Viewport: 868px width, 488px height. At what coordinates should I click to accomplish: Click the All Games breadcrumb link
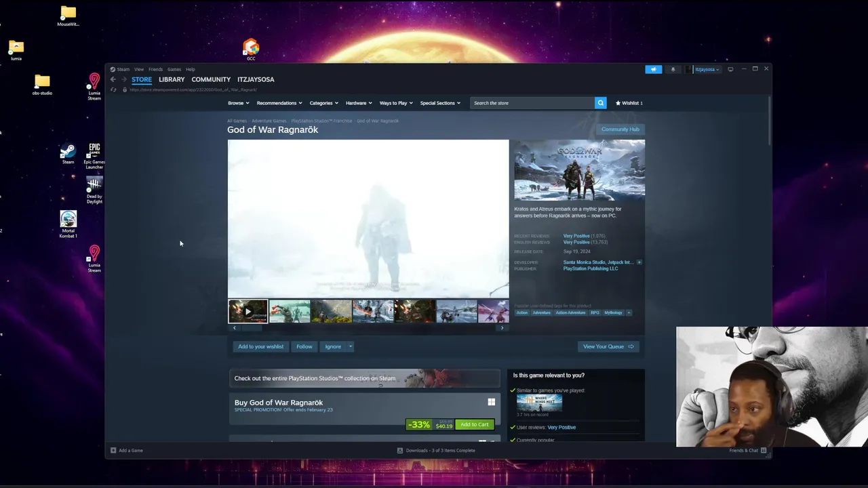coord(237,121)
